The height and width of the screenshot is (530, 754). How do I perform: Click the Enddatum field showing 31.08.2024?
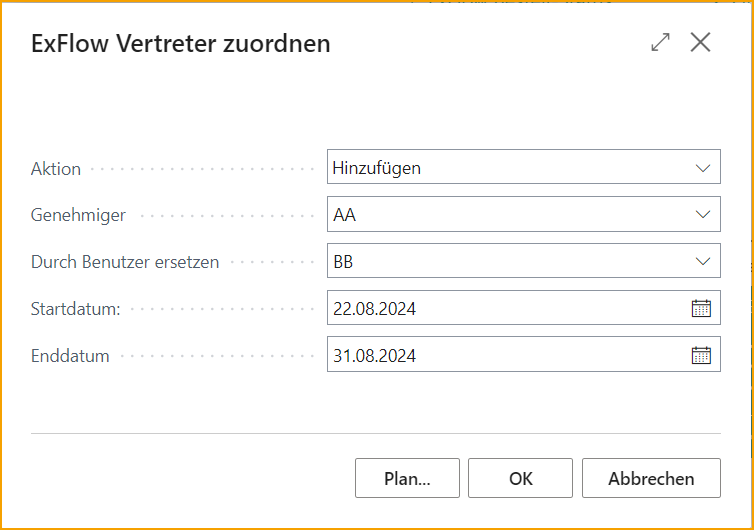pyautogui.click(x=524, y=354)
